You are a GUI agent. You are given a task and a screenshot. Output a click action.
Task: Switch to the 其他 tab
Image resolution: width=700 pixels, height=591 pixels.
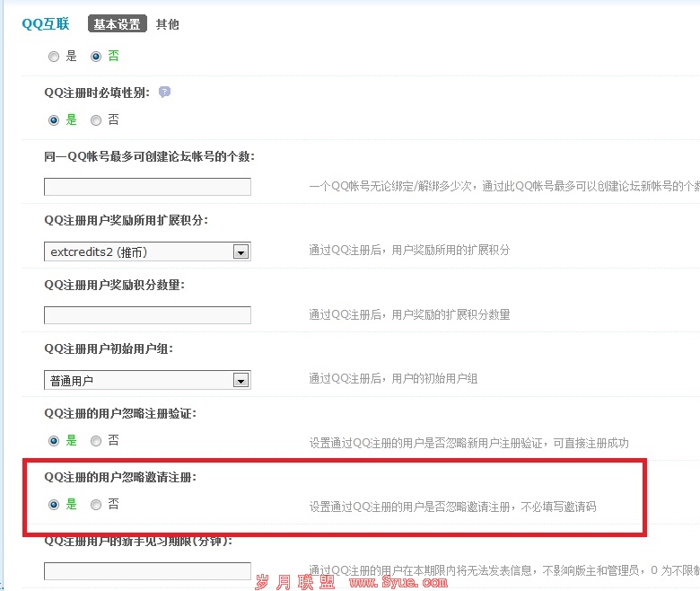pyautogui.click(x=168, y=24)
